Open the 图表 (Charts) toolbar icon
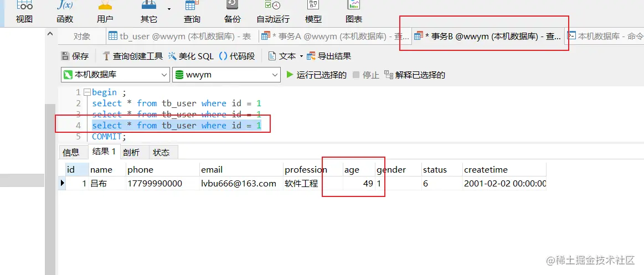Image resolution: width=644 pixels, height=275 pixels. click(354, 12)
